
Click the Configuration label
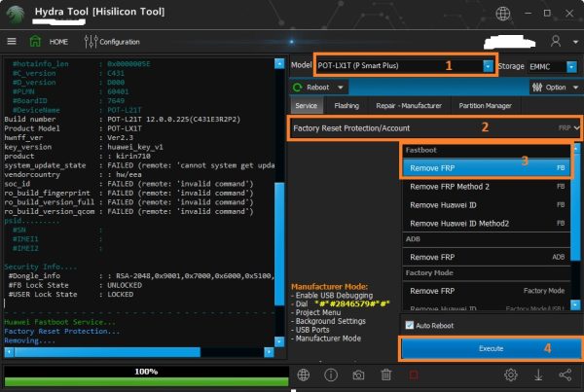click(120, 42)
